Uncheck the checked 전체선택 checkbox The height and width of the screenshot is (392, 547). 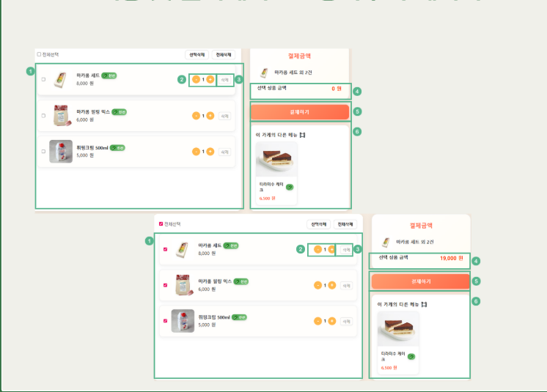(161, 223)
